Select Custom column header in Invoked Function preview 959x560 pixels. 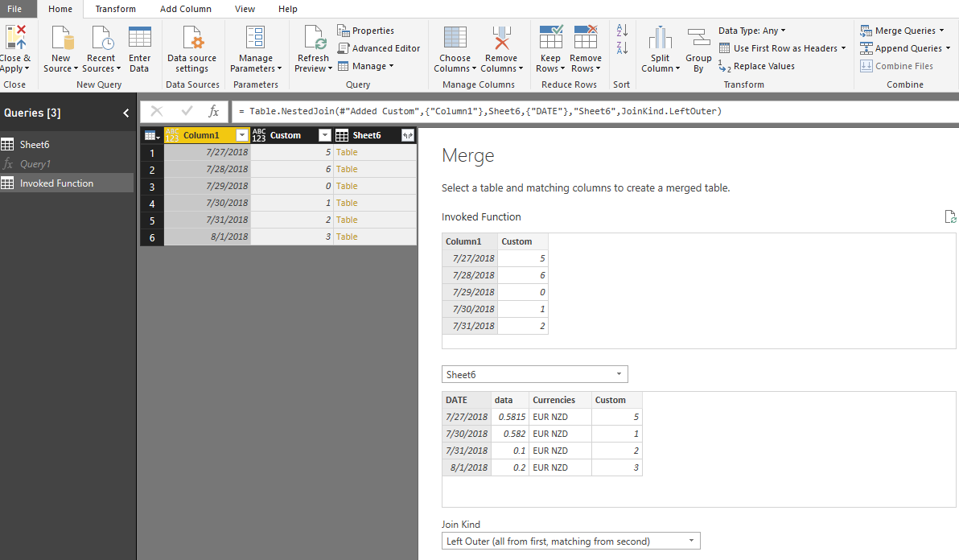pos(523,241)
